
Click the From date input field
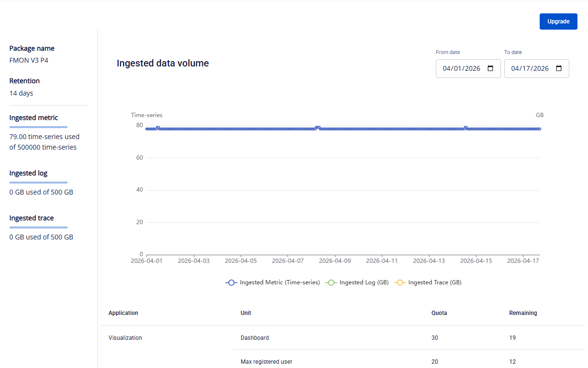point(461,68)
